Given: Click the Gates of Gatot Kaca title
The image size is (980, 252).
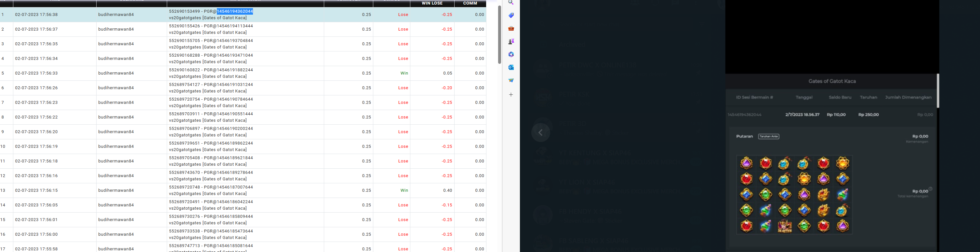Looking at the screenshot, I should 832,81.
